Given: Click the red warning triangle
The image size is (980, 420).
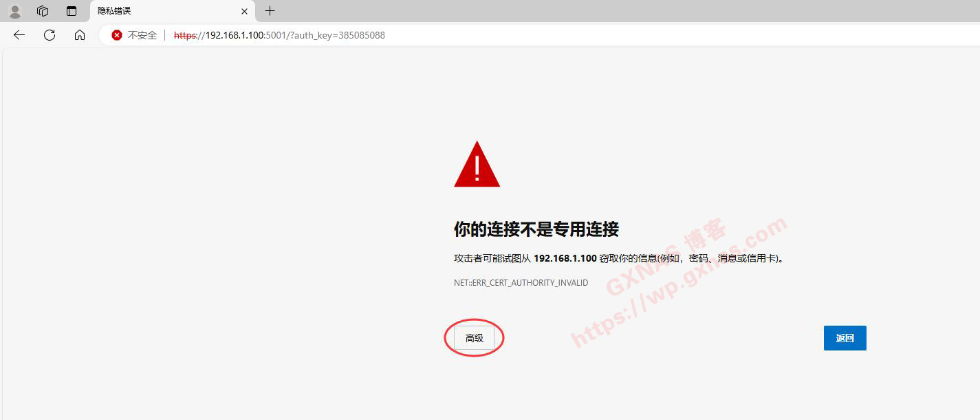Looking at the screenshot, I should pos(477,165).
